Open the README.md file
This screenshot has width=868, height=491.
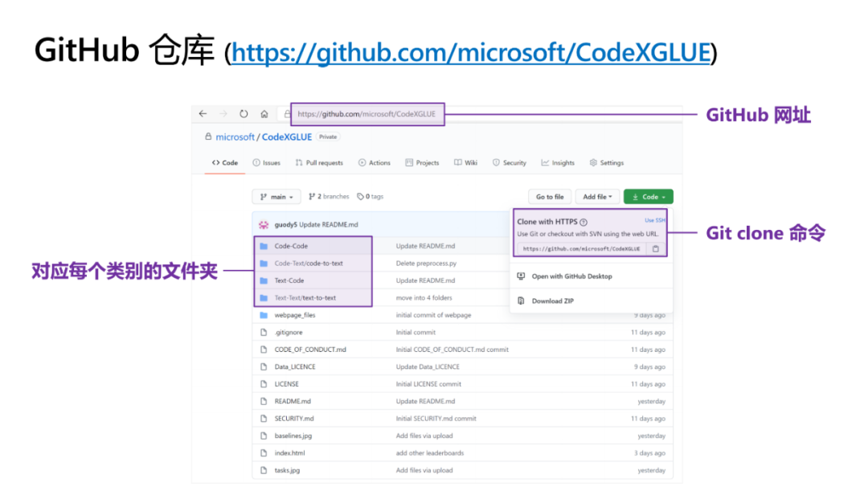[293, 401]
